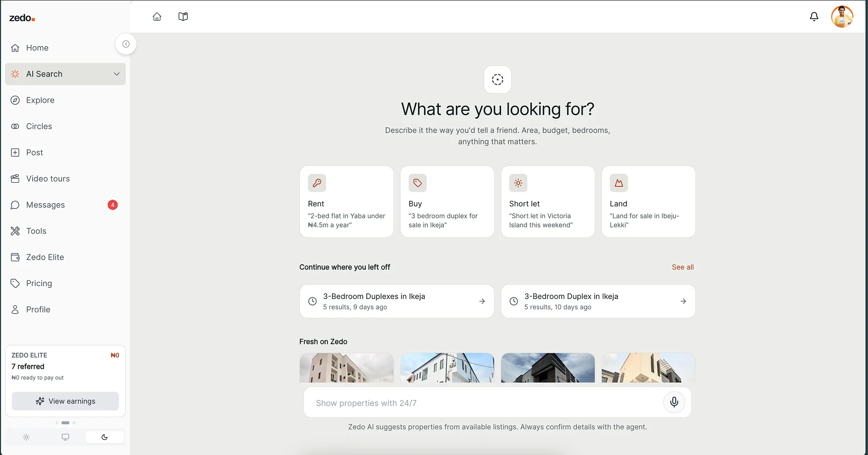
Task: Open the user profile avatar
Action: [842, 17]
